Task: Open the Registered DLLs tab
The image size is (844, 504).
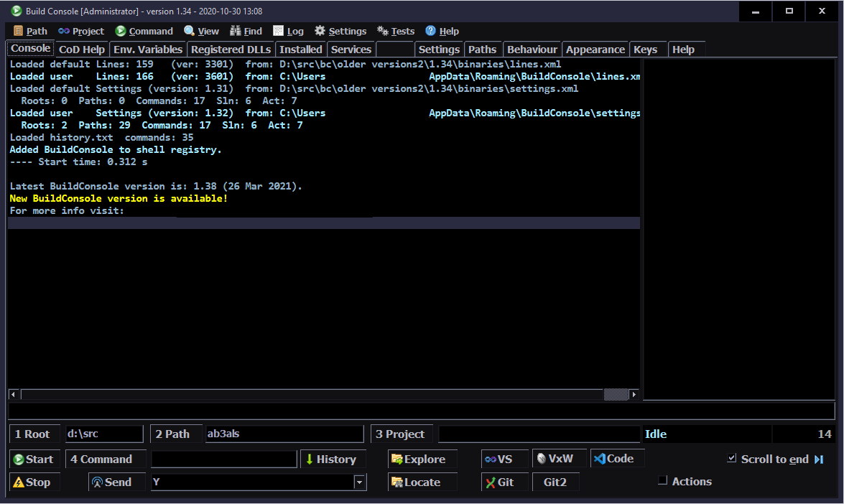Action: tap(231, 50)
